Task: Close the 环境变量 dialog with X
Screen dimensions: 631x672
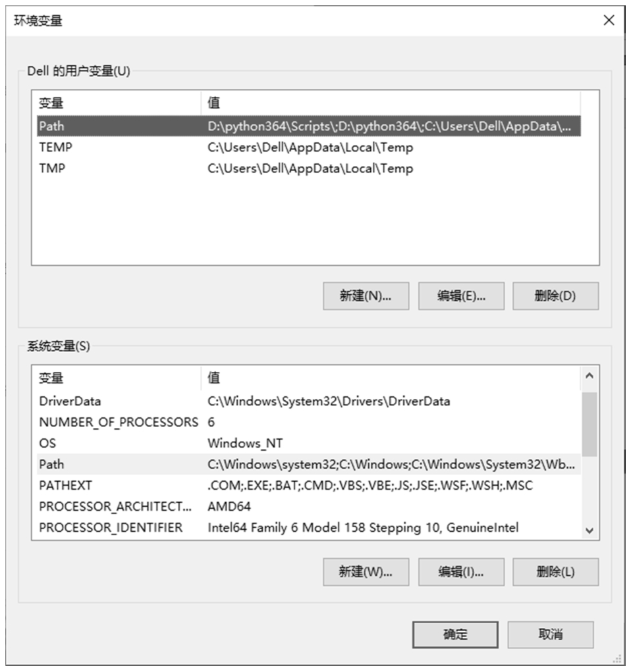Action: click(x=609, y=20)
